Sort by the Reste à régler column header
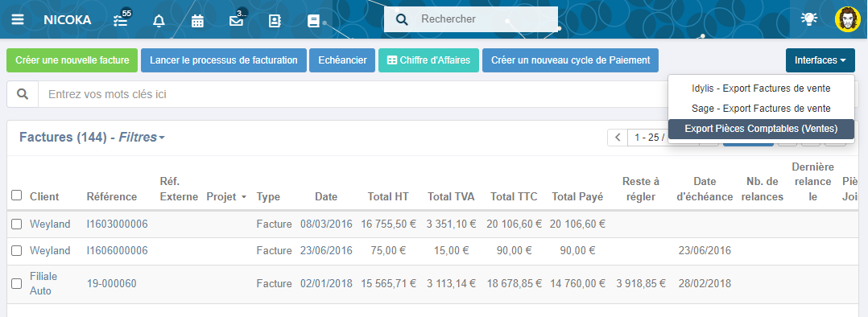The width and height of the screenshot is (868, 317). tap(641, 189)
